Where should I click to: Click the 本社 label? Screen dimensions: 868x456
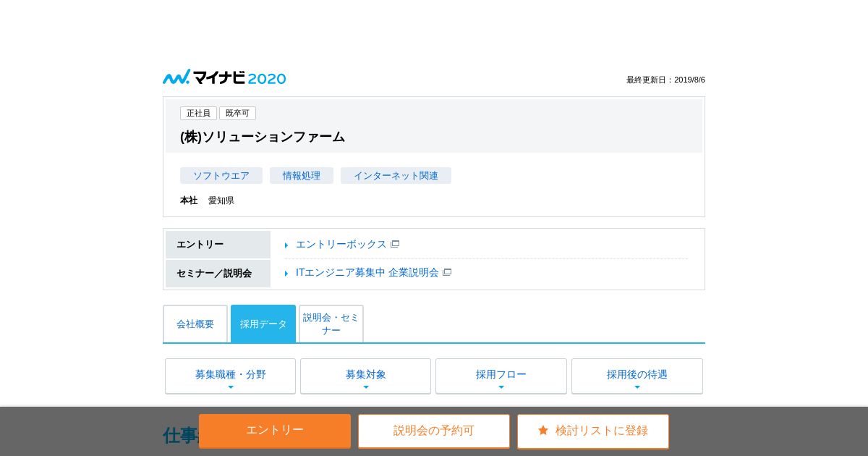[189, 200]
